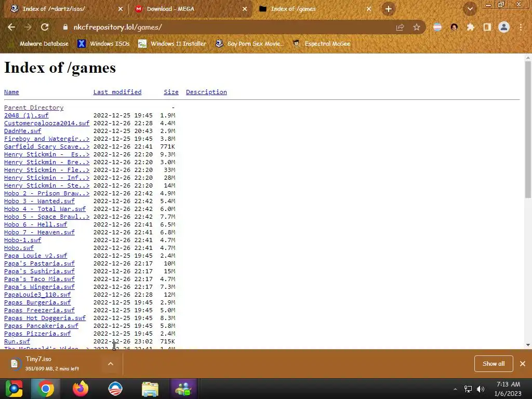
Task: Open a new browser tab
Action: coord(389,9)
